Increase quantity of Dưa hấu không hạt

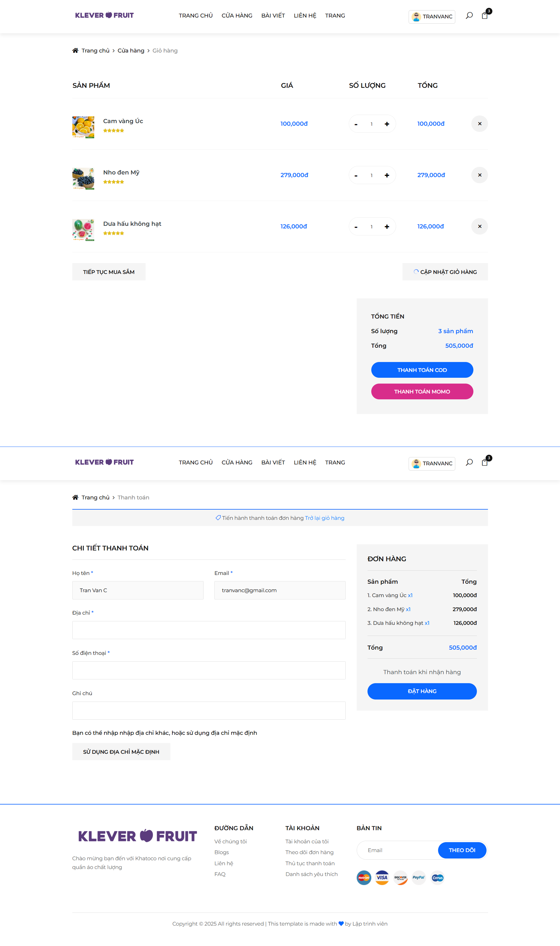[387, 226]
